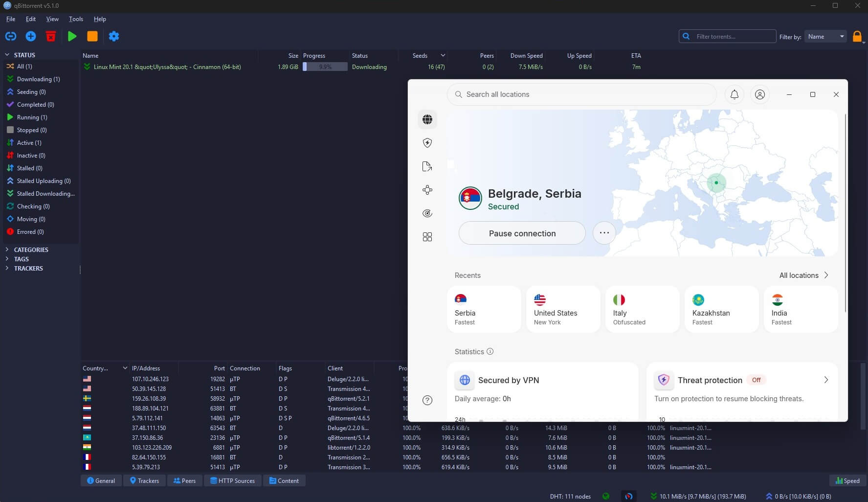Viewport: 868px width, 502px height.
Task: Open the Filter by Name dropdown
Action: click(825, 36)
